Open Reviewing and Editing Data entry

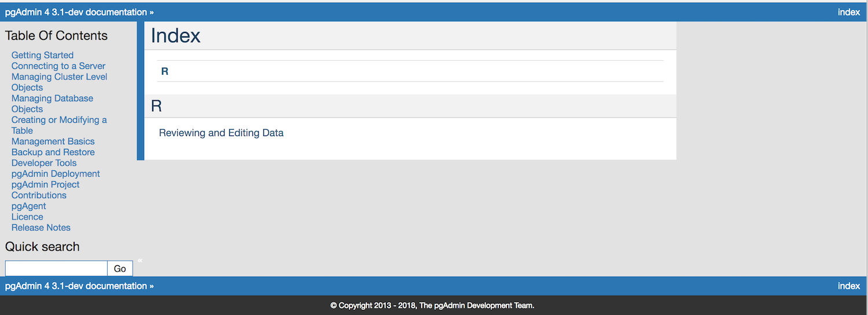221,133
